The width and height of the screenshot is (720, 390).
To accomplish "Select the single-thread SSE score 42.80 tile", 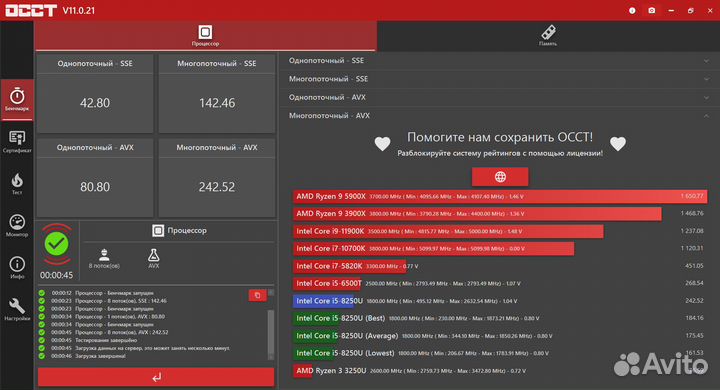I will pos(95,94).
